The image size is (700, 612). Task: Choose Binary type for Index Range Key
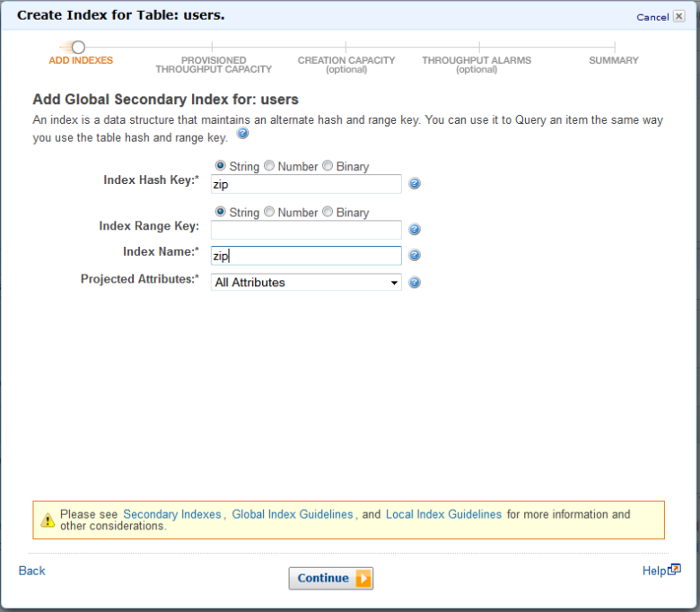(x=328, y=212)
